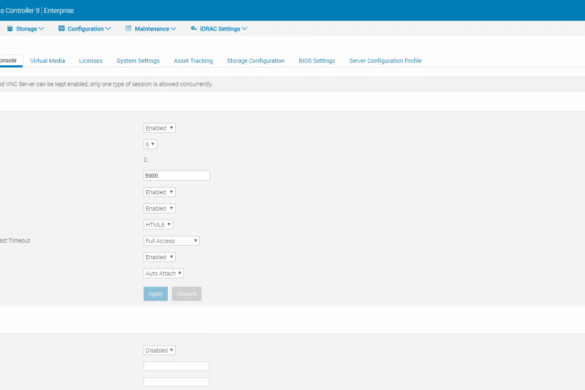The image size is (585, 390).
Task: Click the Apply button
Action: click(156, 294)
